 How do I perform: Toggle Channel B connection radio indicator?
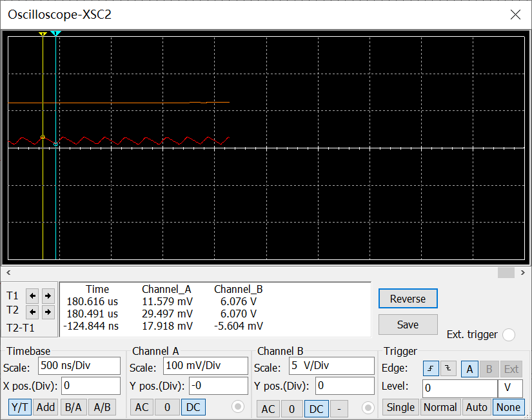point(368,408)
